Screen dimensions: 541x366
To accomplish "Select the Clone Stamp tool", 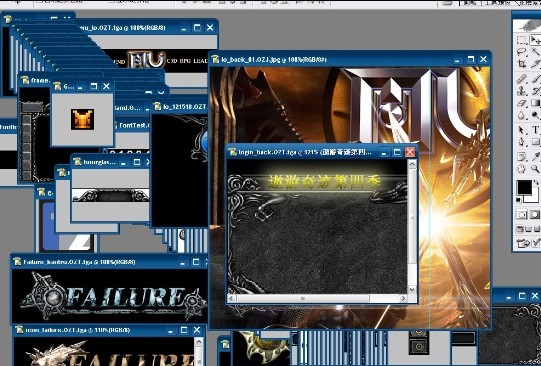I will click(x=522, y=91).
